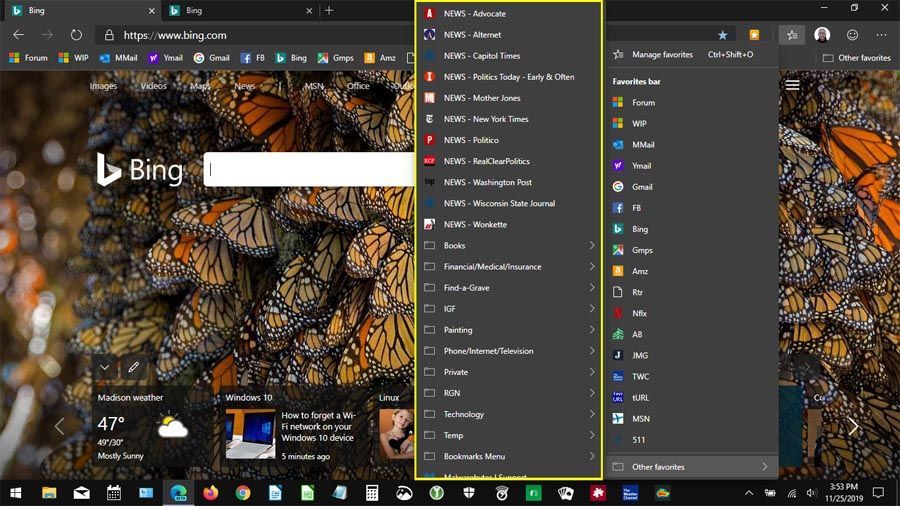
Task: Open Windows Start button
Action: point(16,493)
